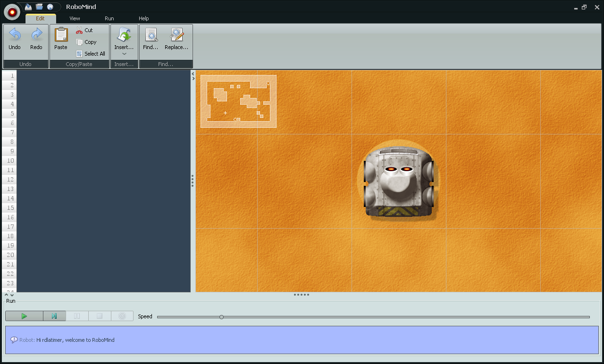604x364 pixels.
Task: Switch to the View ribbon tab
Action: click(75, 18)
